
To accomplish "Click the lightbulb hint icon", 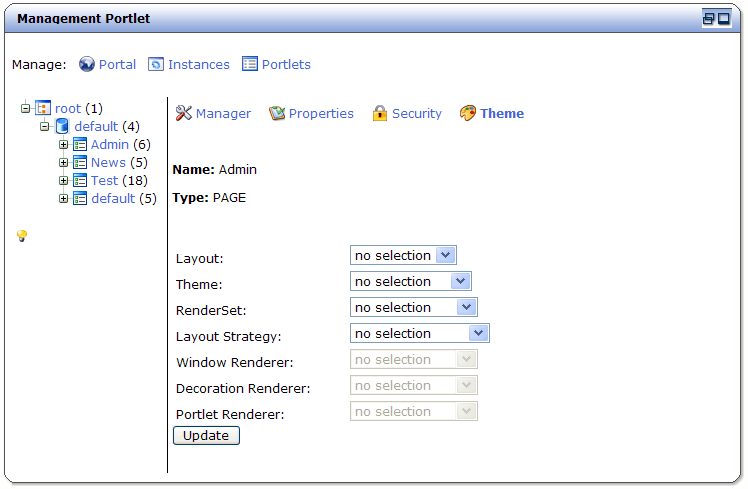I will (22, 236).
